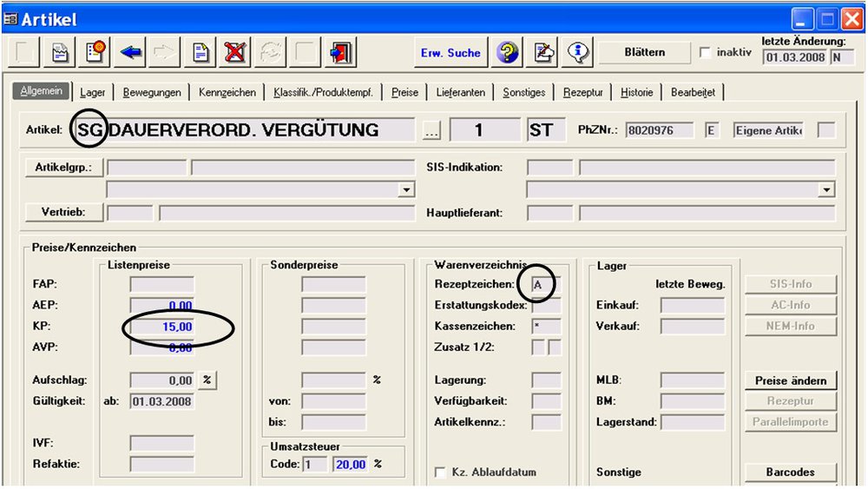Click the Aufschlag field showing 0,00
The image size is (868, 489).
tap(162, 380)
